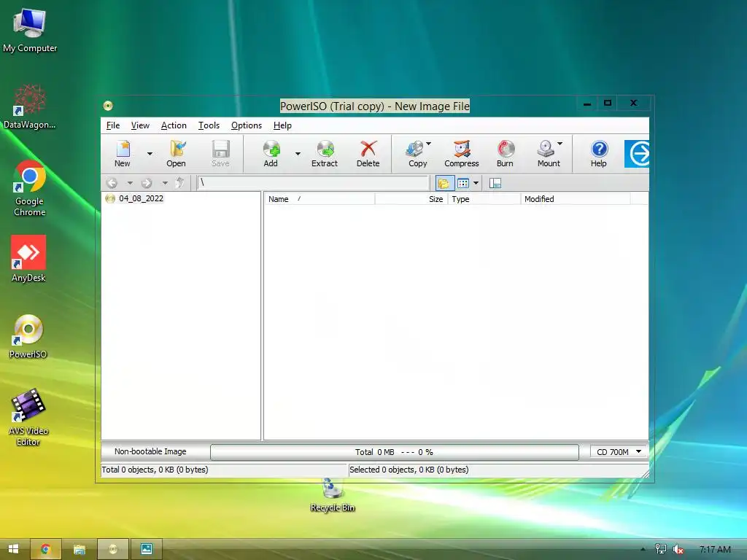Image resolution: width=747 pixels, height=560 pixels.
Task: Select the AVS Video Editor desktop shortcut
Action: tap(28, 417)
